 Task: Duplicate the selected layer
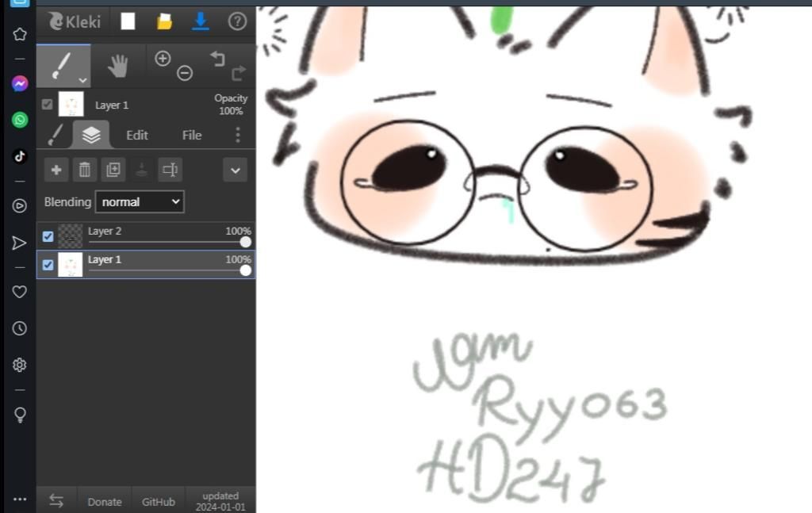coord(113,170)
